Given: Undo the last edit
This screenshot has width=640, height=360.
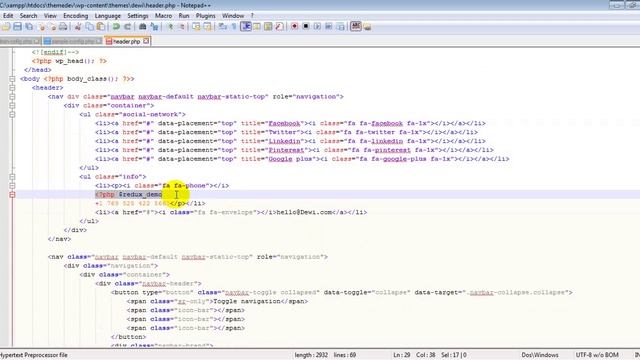Looking at the screenshot, I should pos(116,27).
